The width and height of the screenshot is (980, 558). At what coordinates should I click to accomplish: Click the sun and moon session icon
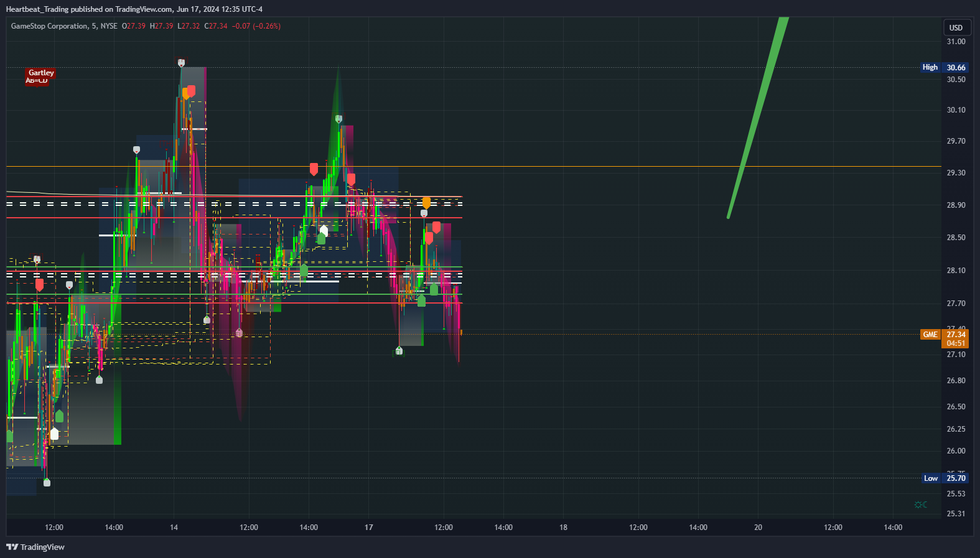921,505
